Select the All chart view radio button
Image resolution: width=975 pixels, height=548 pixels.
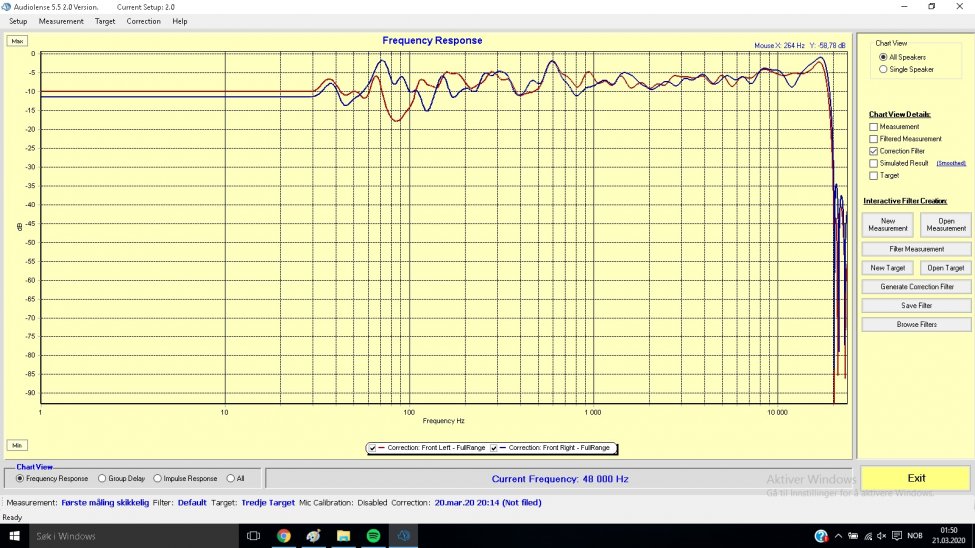(x=231, y=478)
